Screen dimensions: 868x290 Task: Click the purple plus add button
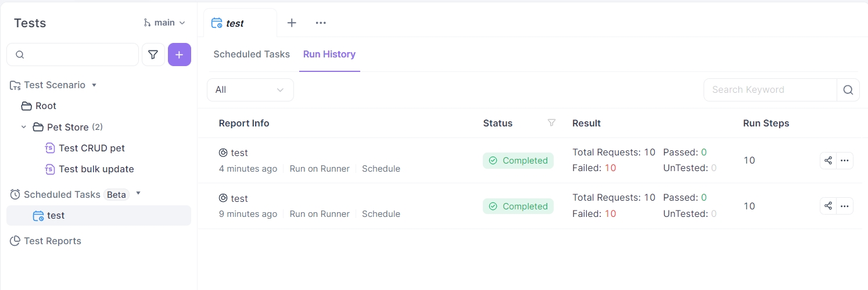[179, 55]
